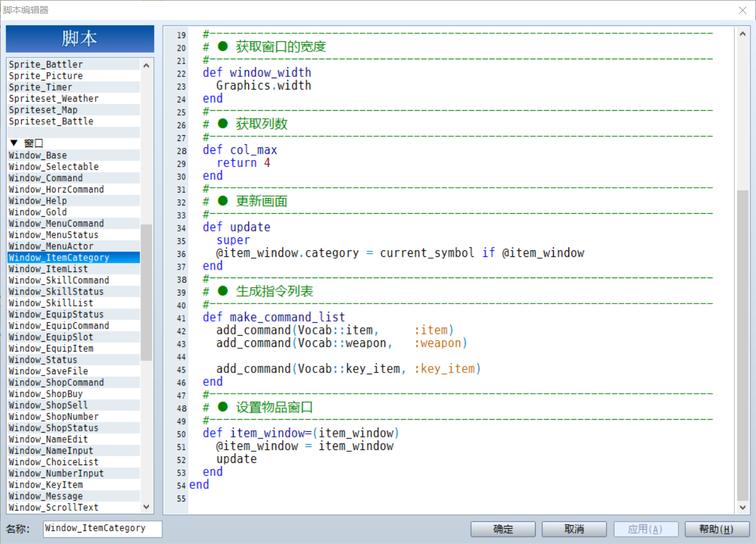Screen dimensions: 756x544
Task: Select the Window_MenuStatus script
Action: pos(74,234)
